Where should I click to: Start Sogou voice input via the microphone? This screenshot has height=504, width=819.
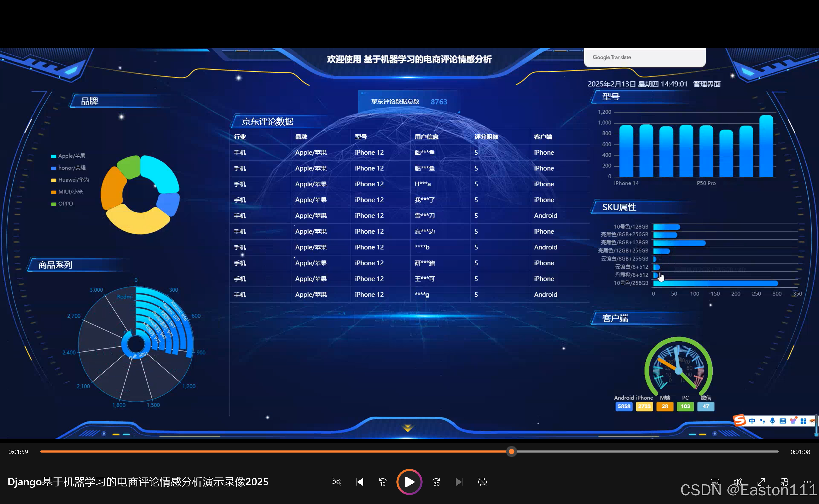pyautogui.click(x=772, y=421)
